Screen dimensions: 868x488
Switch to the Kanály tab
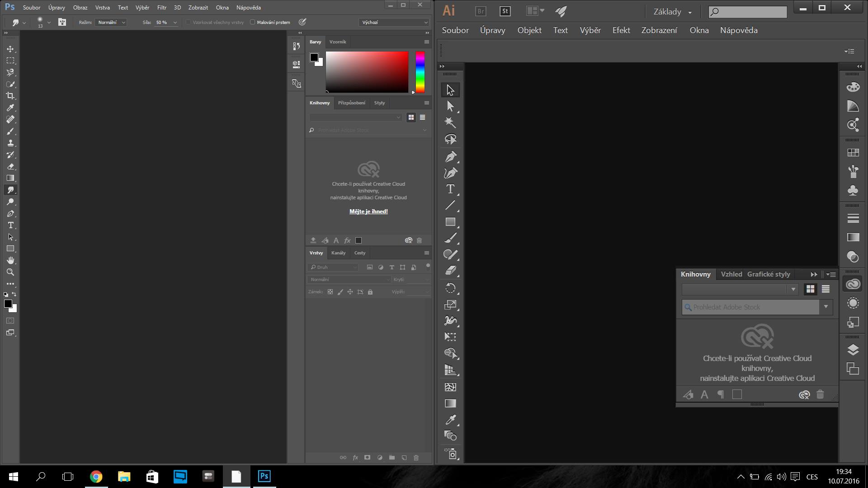(338, 253)
